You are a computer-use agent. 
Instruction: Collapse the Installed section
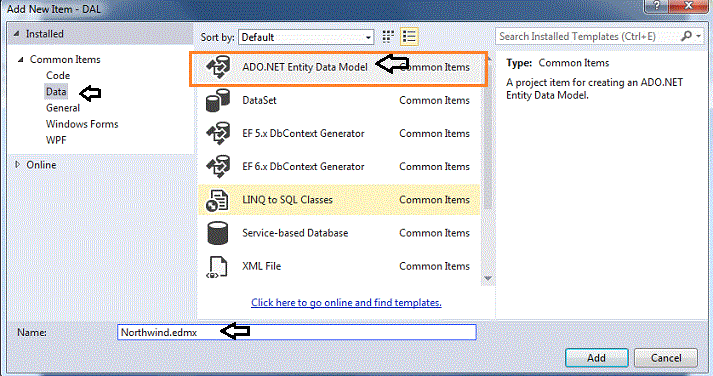(16, 34)
